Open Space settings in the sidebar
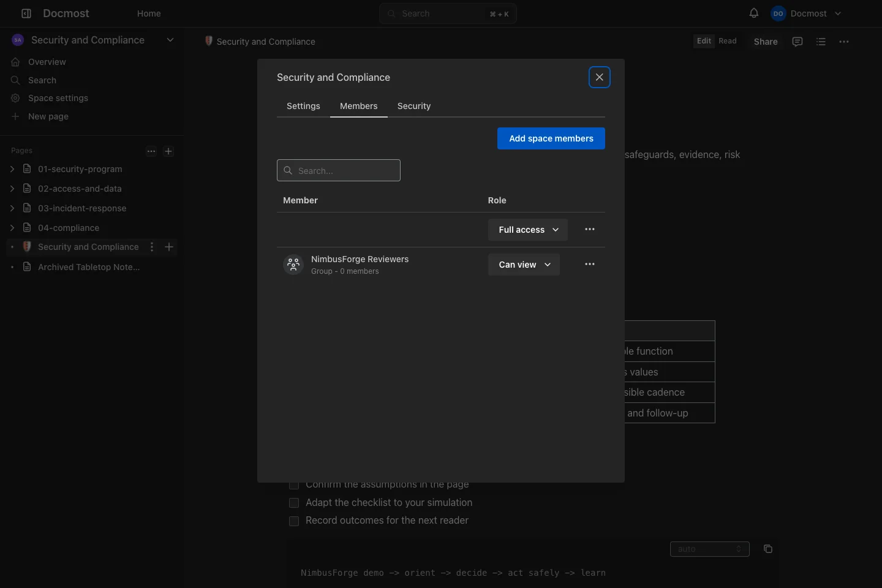This screenshot has height=588, width=882. click(x=58, y=98)
